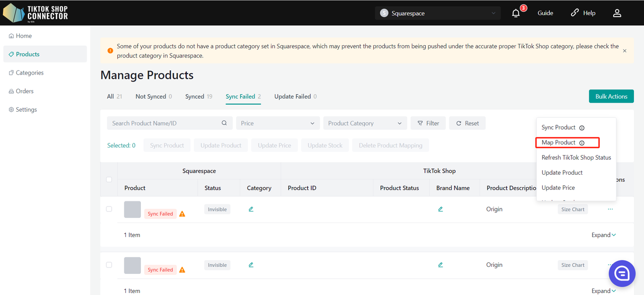Click the Filter button
Image resolution: width=644 pixels, height=295 pixels.
428,123
